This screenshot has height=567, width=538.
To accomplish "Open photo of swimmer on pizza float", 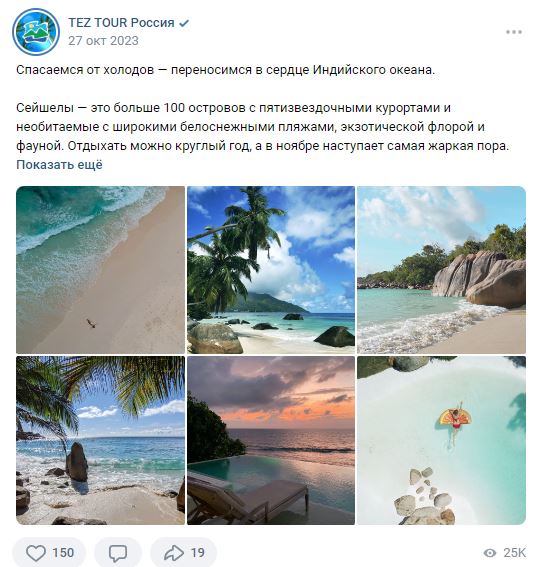I will point(441,440).
